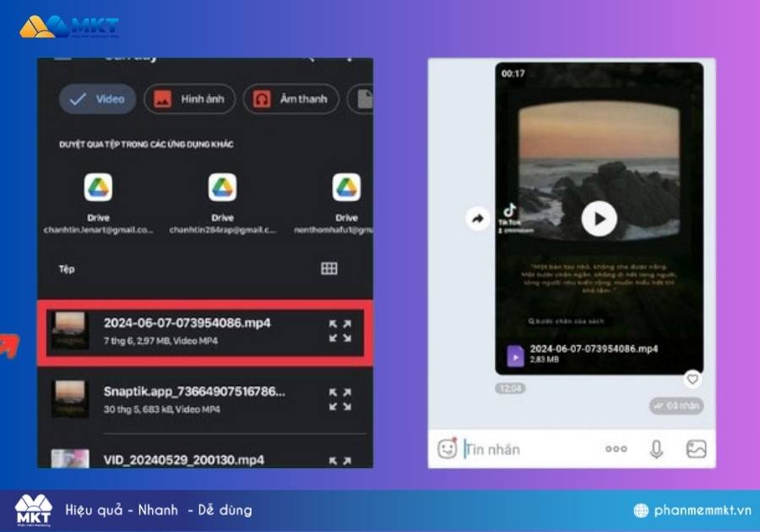Expand preview of VID_20240529_200130.mp4
Screen dimensions: 760x532
340,462
